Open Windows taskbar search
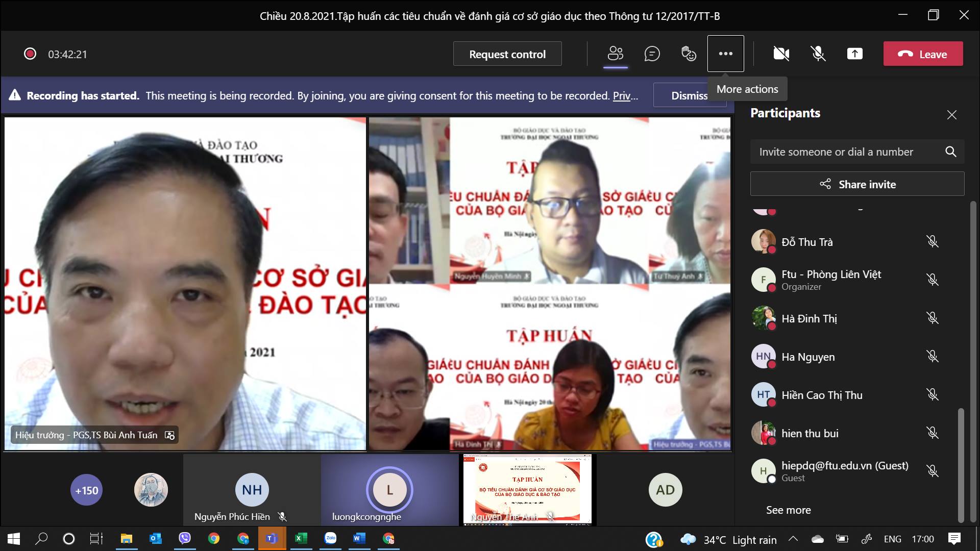Viewport: 980px width, 551px height. coord(41,539)
